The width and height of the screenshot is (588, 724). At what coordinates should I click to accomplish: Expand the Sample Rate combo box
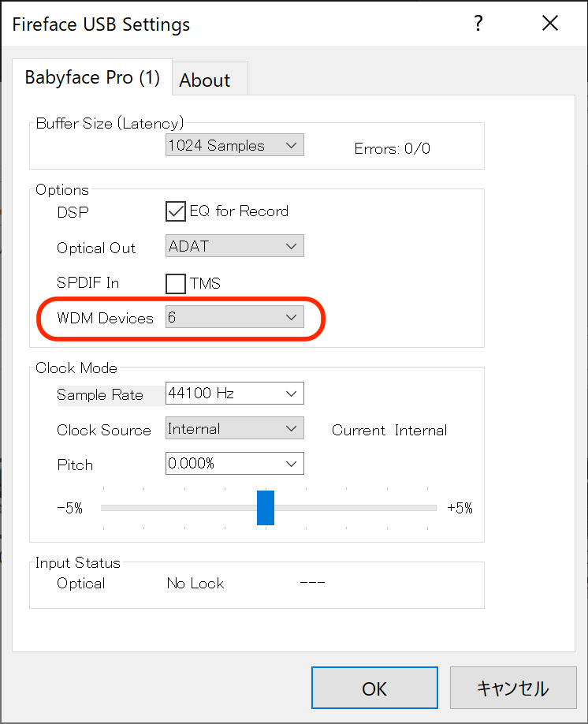click(x=234, y=393)
